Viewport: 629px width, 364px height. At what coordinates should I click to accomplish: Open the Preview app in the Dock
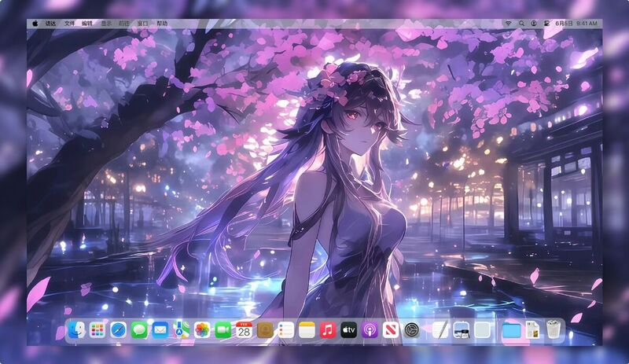point(462,330)
